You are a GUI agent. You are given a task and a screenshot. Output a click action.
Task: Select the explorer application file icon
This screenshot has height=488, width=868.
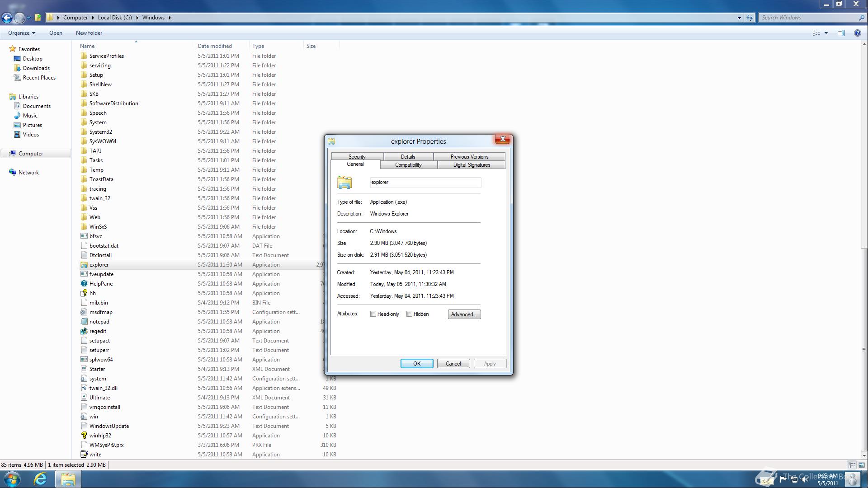point(84,265)
